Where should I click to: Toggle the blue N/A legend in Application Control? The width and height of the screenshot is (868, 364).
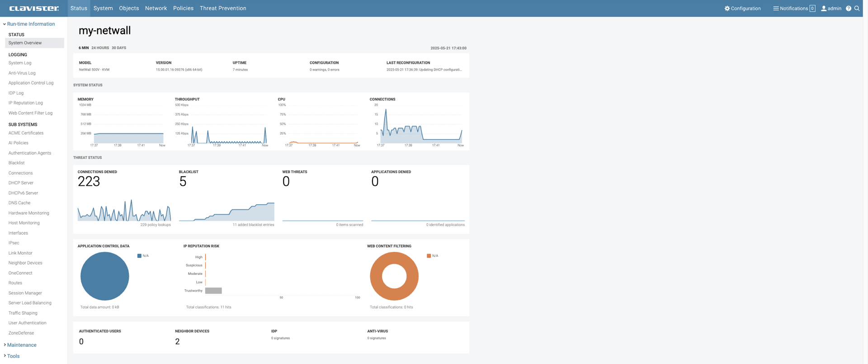(x=139, y=256)
